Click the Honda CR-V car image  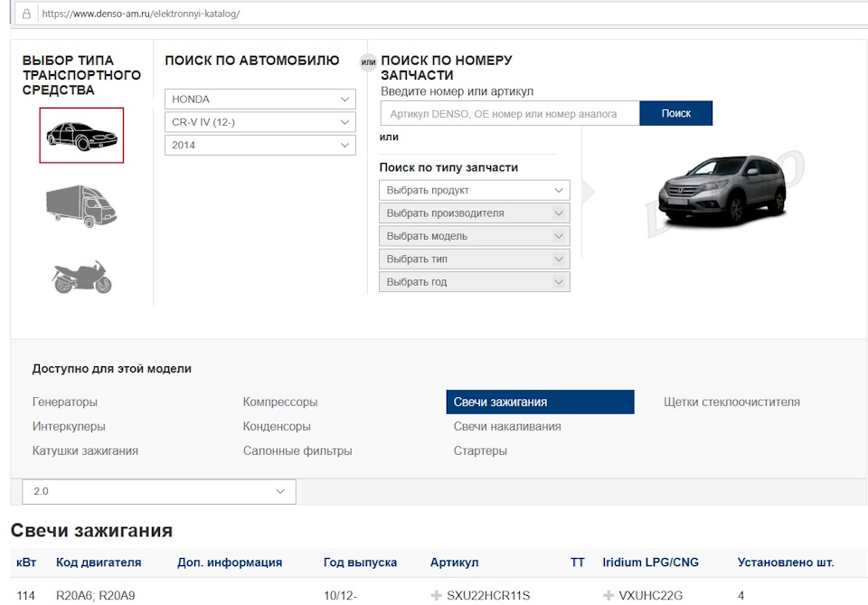tap(722, 191)
